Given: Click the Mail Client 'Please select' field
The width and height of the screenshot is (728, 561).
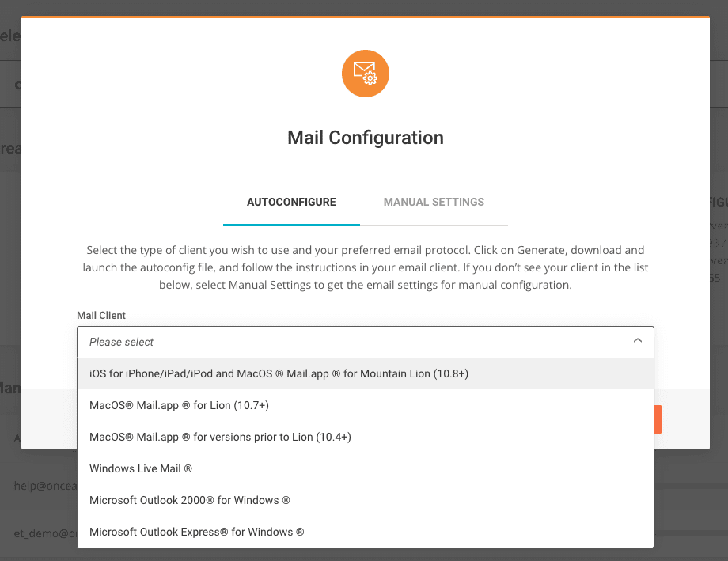Looking at the screenshot, I should pos(348,342).
